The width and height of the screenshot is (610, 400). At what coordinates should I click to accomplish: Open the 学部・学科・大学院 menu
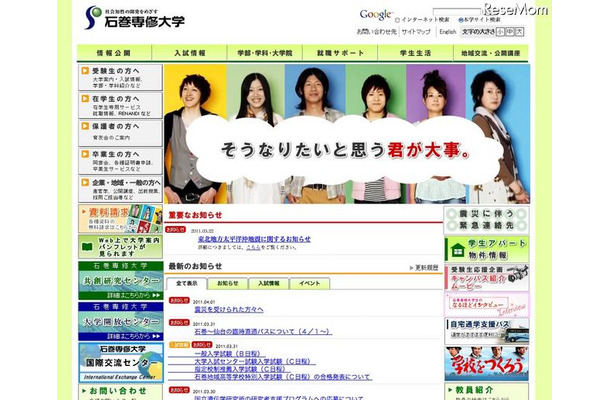tap(265, 53)
